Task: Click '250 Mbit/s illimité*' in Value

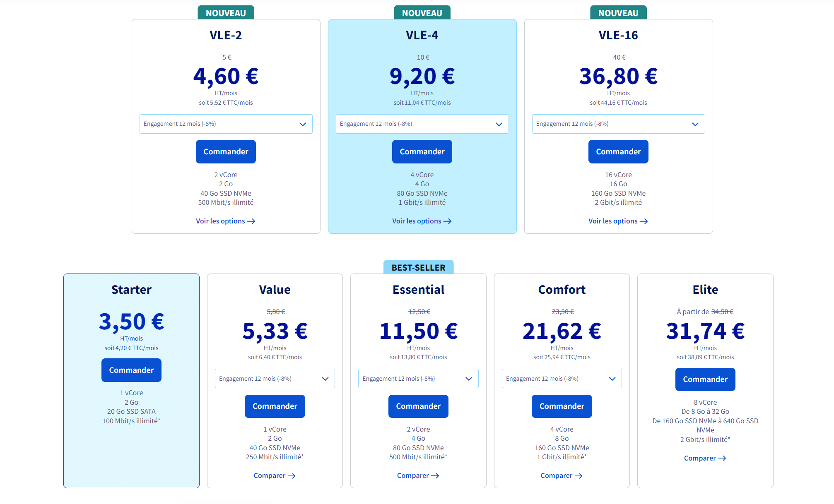Action: pos(275,457)
